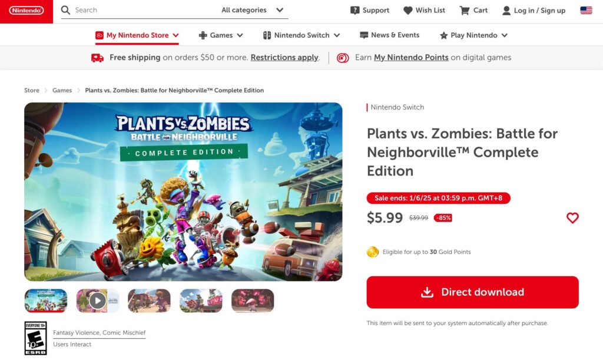The width and height of the screenshot is (603, 364).
Task: Add game to wish list with heart
Action: [x=572, y=218]
